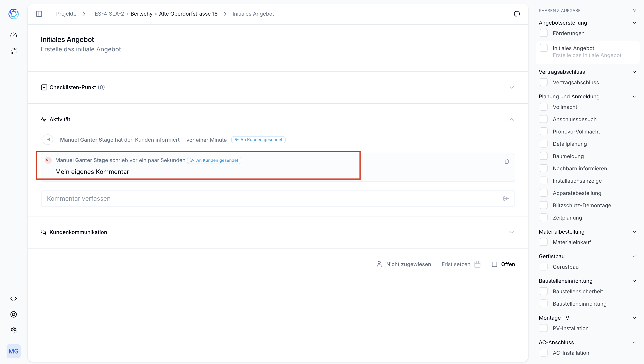Screen dimensions: 644x364
Task: Toggle the sidebar panel icon
Action: coord(39,14)
